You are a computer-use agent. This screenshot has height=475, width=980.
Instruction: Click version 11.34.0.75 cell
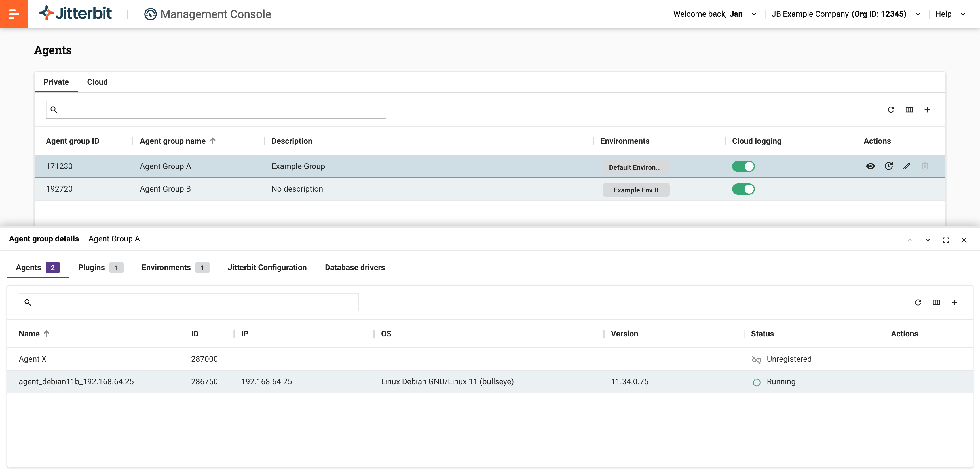pos(630,382)
